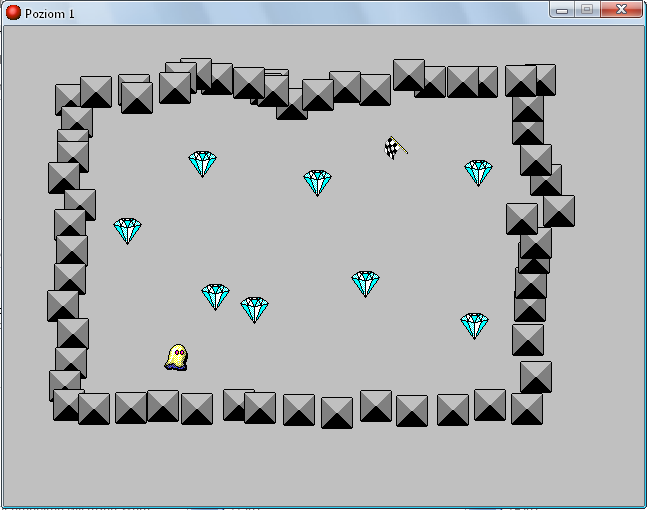Click the bottom-right corner stone block
The width and height of the screenshot is (647, 510).
(x=527, y=408)
